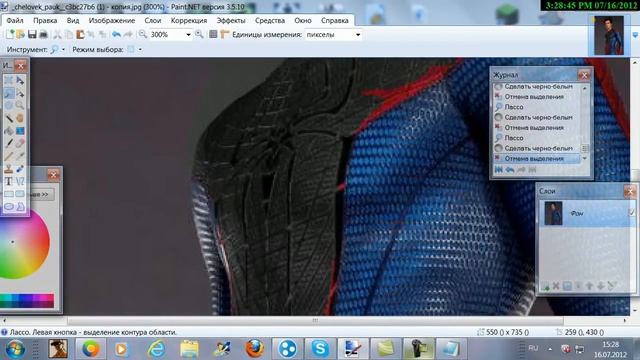
Task: Click the Print icon in toolbar
Action: coord(43,35)
